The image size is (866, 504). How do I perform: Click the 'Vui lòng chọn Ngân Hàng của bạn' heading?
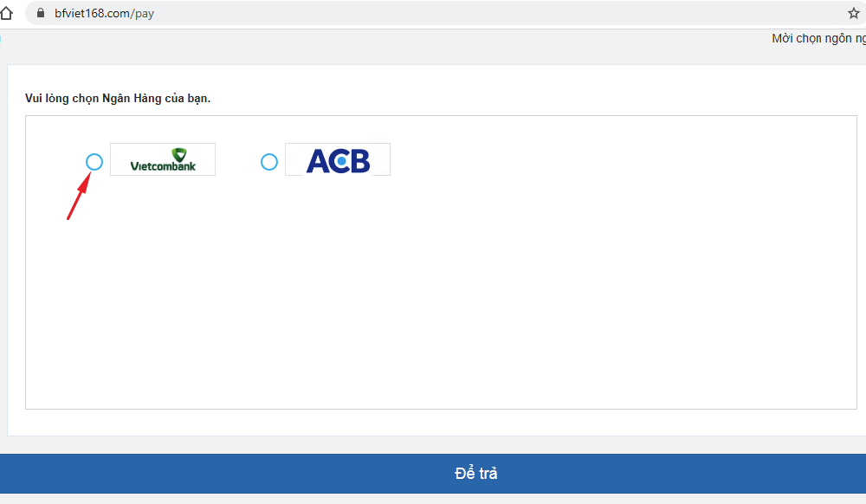tap(118, 98)
